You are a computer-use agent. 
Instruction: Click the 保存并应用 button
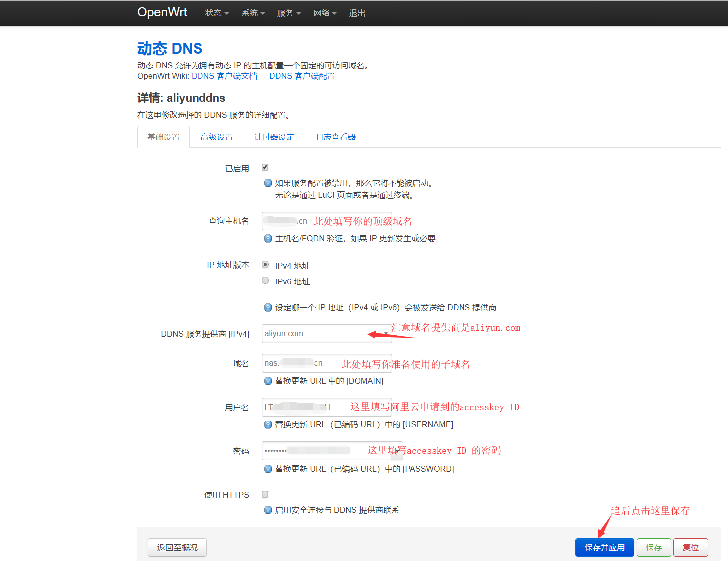tap(604, 547)
